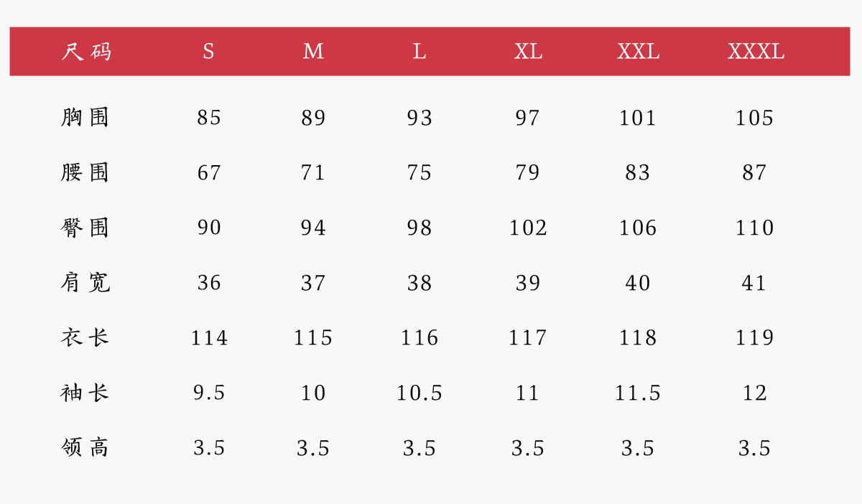Click the 胸围 row label
Screen dimensions: 862x504
click(85, 118)
